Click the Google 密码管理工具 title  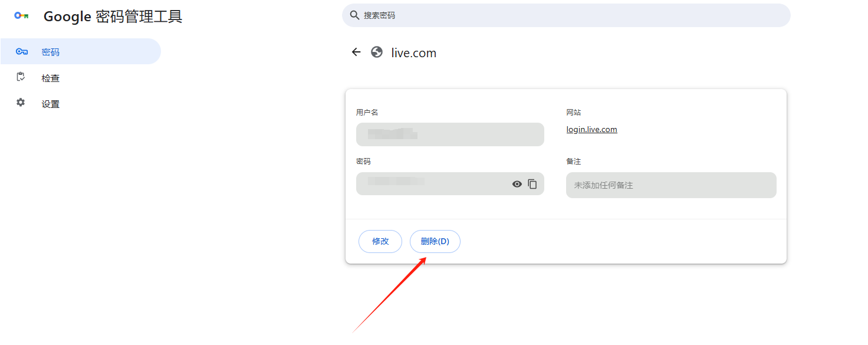pos(113,17)
